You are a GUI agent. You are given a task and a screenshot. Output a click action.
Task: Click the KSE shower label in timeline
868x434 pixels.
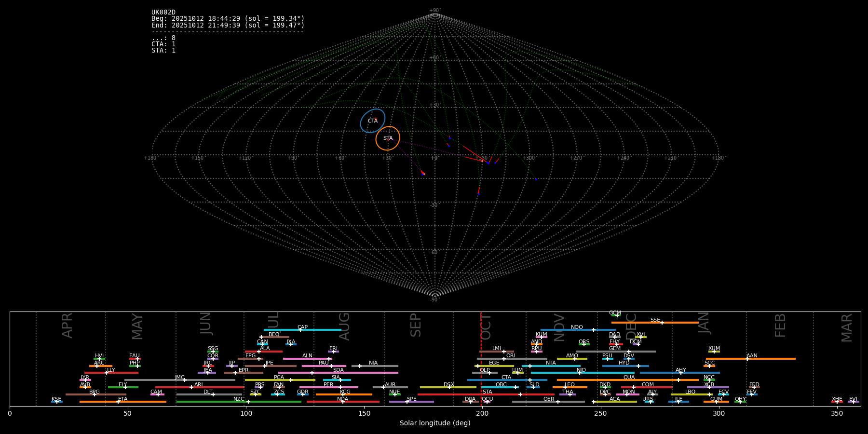[56, 399]
